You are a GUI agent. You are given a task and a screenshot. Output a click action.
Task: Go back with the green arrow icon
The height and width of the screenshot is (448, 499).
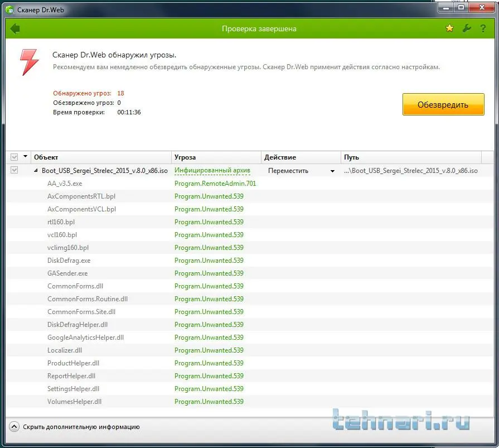(x=15, y=28)
